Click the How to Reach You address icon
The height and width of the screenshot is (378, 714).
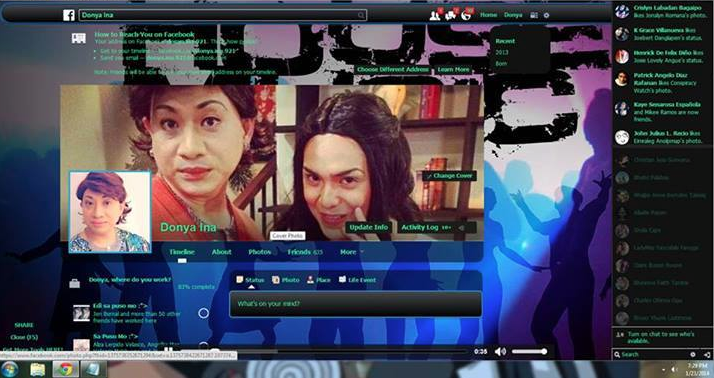(79, 38)
